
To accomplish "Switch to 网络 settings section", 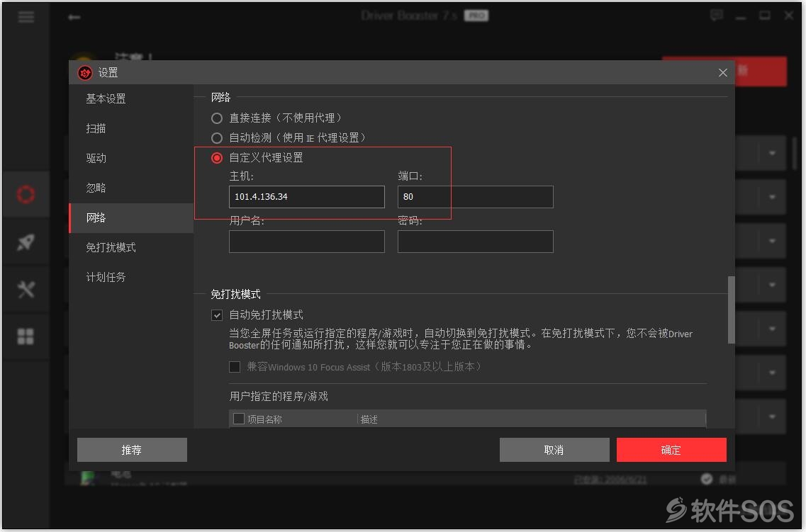I will [x=131, y=217].
